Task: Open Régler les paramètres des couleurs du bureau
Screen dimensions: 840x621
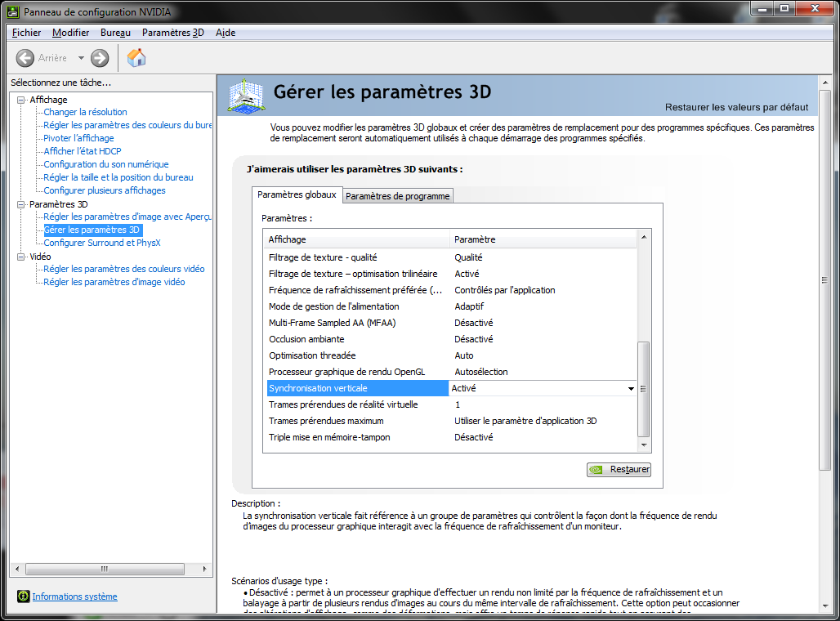Action: pos(127,125)
